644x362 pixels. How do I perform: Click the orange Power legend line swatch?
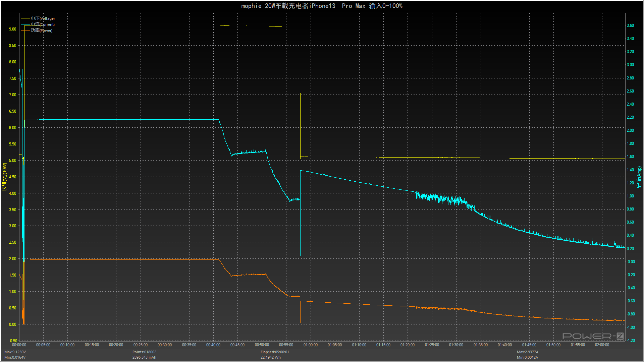[25, 31]
